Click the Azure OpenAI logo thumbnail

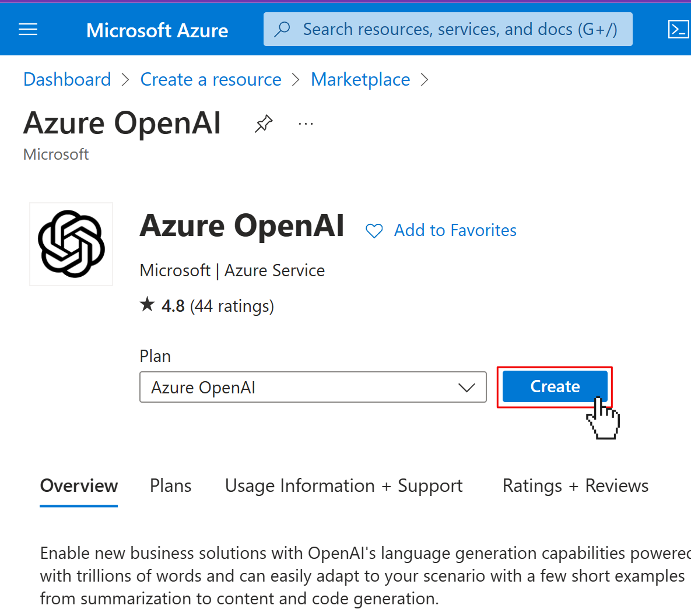pyautogui.click(x=71, y=244)
